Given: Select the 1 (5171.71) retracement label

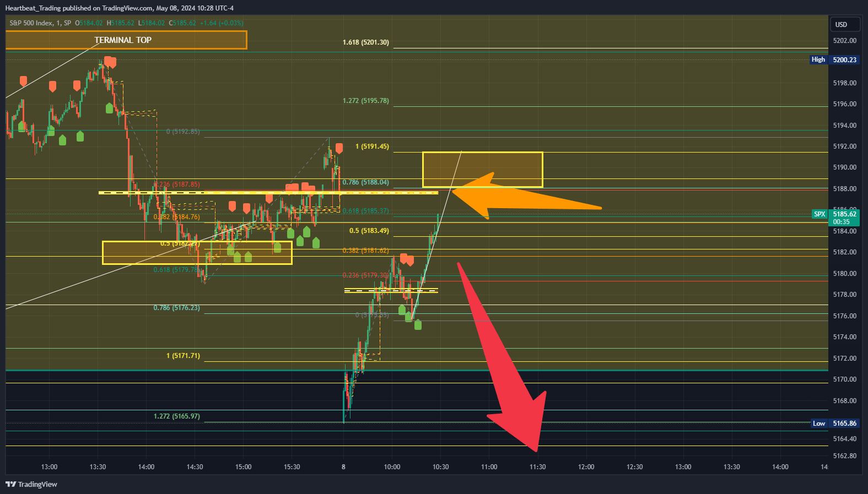Looking at the screenshot, I should pos(183,356).
